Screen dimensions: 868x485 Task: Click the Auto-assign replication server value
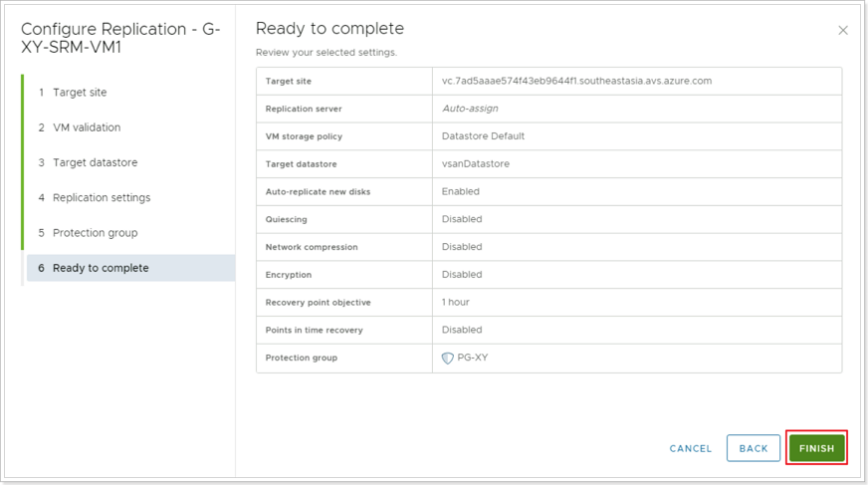(x=470, y=109)
